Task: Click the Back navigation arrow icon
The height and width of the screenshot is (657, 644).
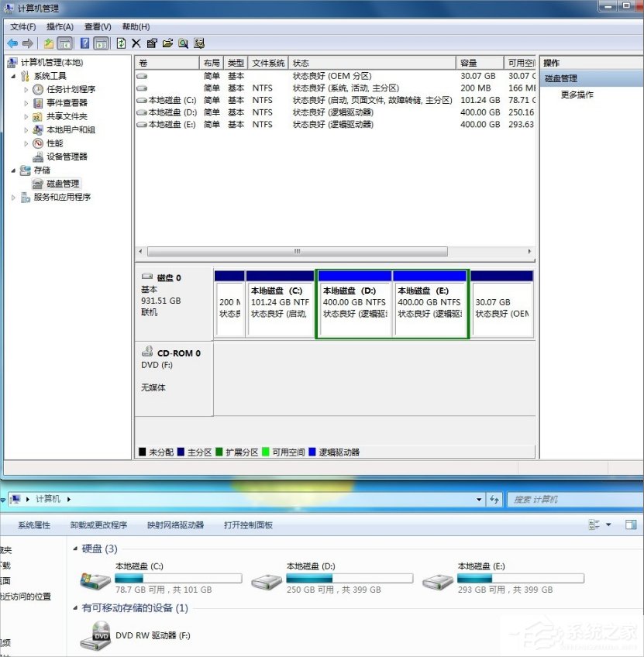Action: click(x=13, y=43)
